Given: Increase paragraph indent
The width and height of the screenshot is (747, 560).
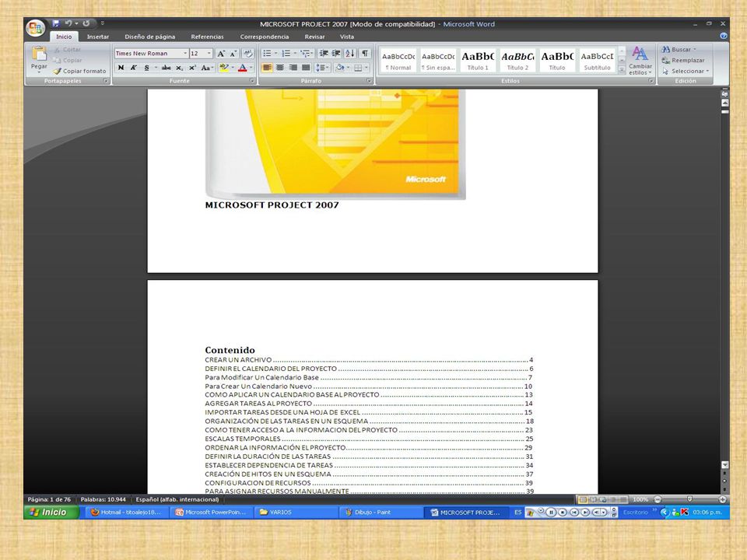Looking at the screenshot, I should click(336, 54).
